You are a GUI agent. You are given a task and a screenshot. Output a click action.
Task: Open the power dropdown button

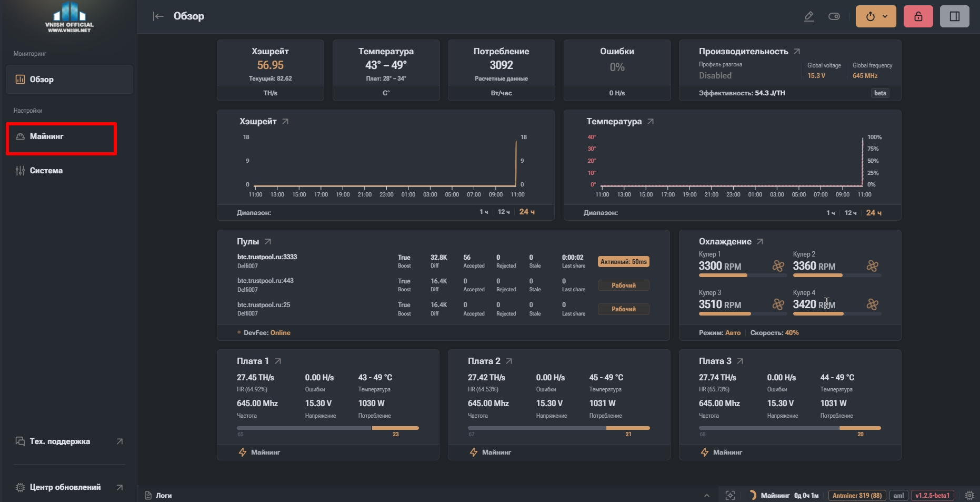(876, 16)
